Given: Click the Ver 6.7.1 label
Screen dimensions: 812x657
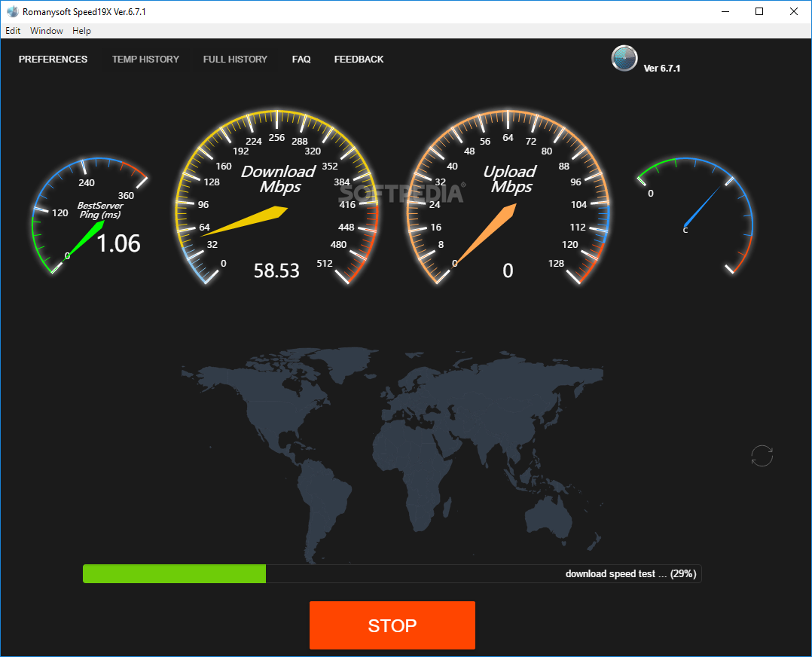Looking at the screenshot, I should click(662, 69).
